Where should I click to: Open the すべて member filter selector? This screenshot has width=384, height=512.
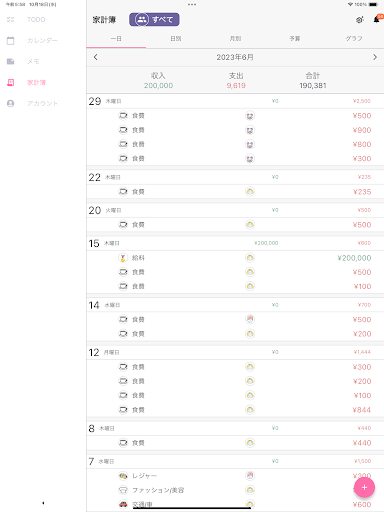[x=154, y=19]
